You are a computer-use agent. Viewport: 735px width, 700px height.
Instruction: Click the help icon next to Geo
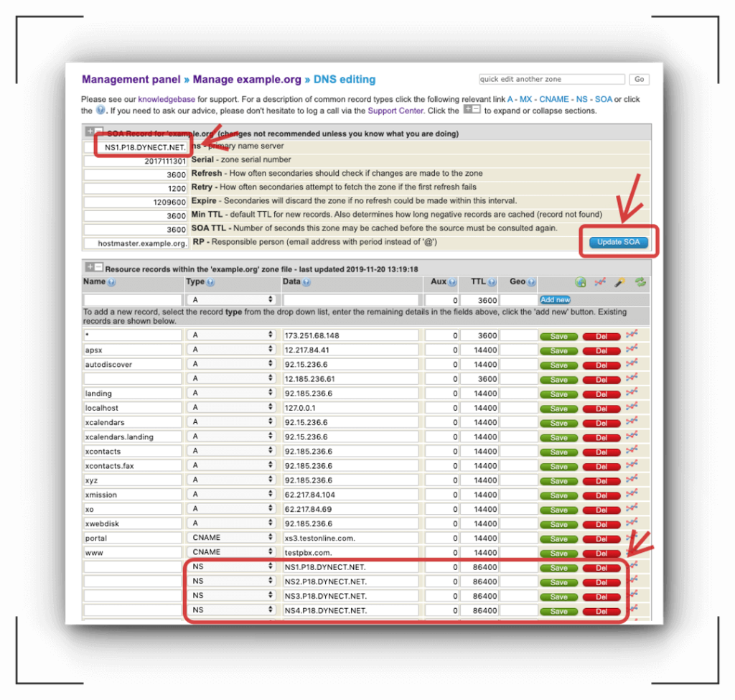531,282
